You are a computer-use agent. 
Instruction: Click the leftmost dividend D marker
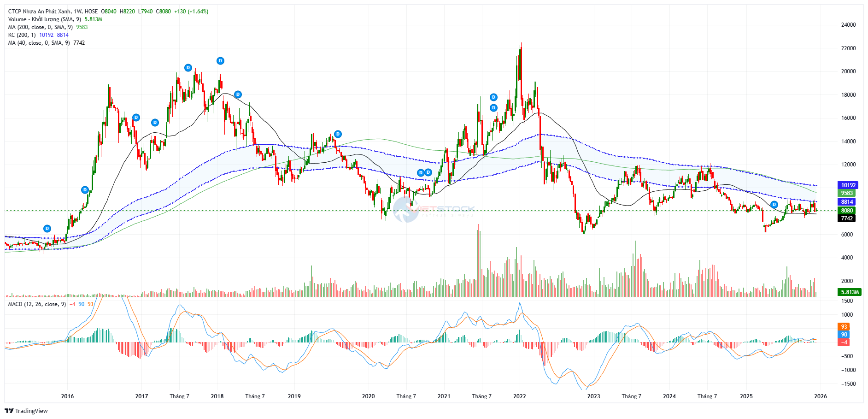(47, 229)
